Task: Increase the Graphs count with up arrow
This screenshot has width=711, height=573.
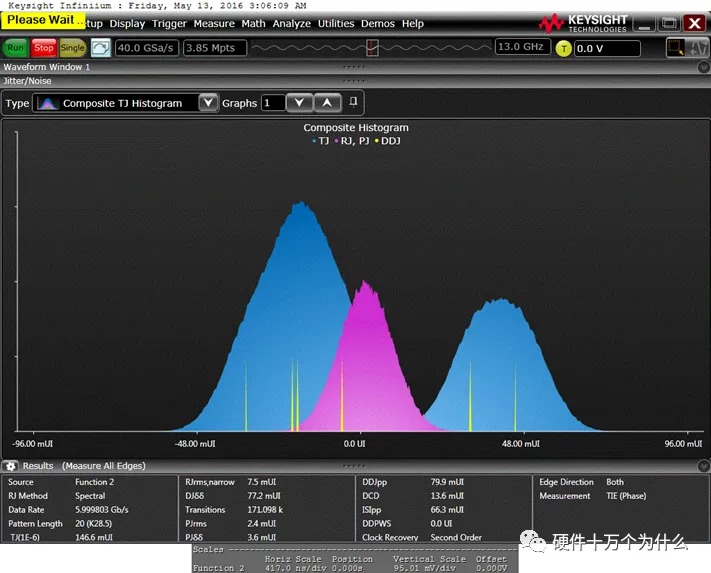Action: click(327, 103)
